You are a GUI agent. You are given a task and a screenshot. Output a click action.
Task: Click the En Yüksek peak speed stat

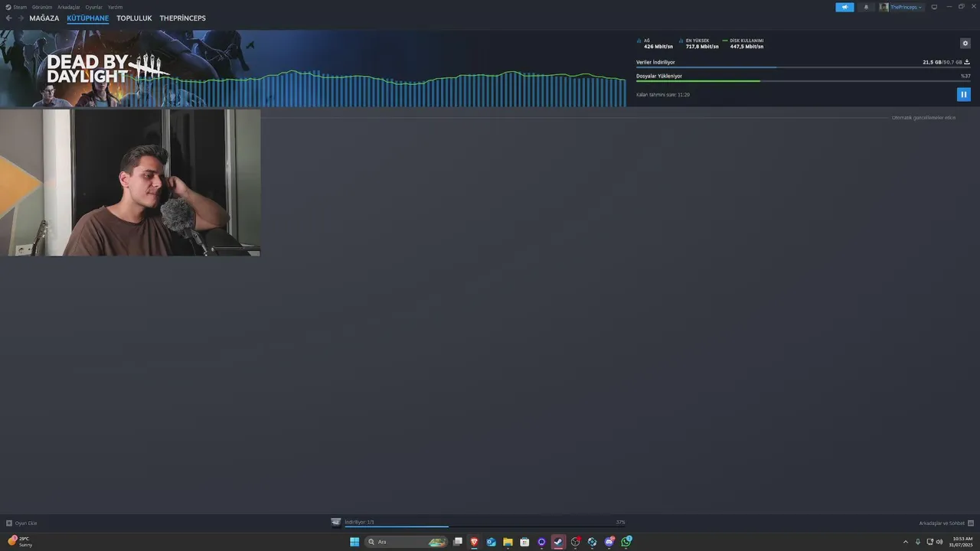699,44
